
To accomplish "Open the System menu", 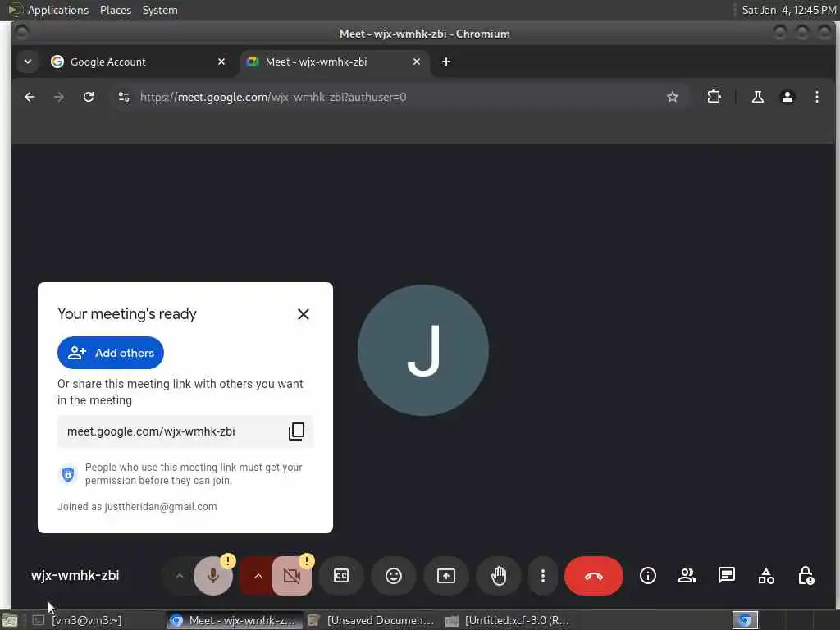I will pyautogui.click(x=160, y=10).
